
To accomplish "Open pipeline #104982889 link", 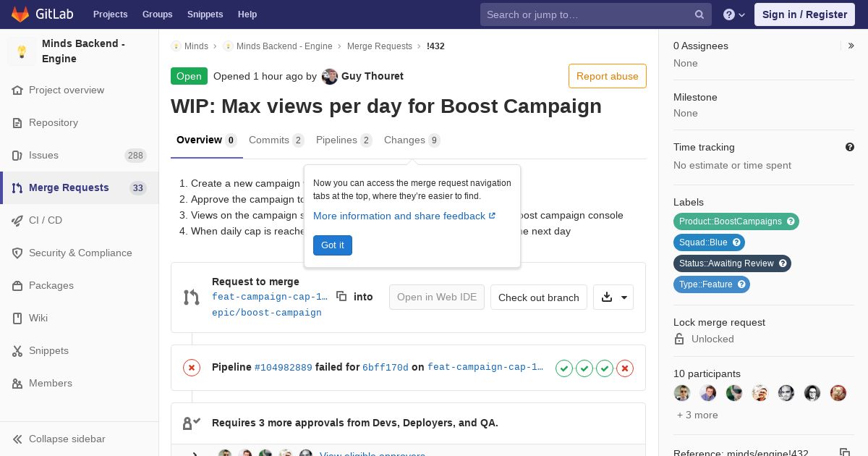I will tap(284, 368).
